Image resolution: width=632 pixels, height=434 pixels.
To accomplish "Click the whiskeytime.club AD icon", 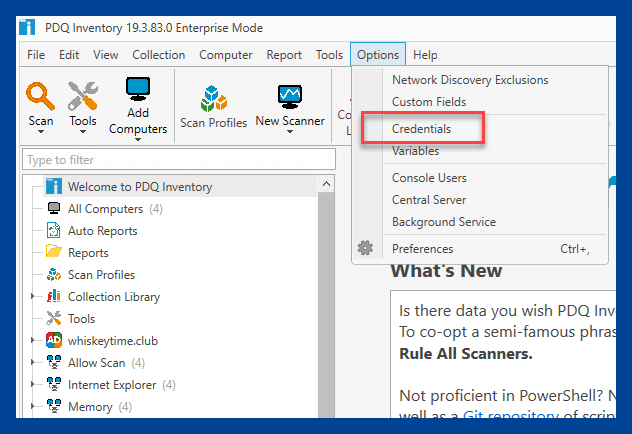I will click(54, 340).
